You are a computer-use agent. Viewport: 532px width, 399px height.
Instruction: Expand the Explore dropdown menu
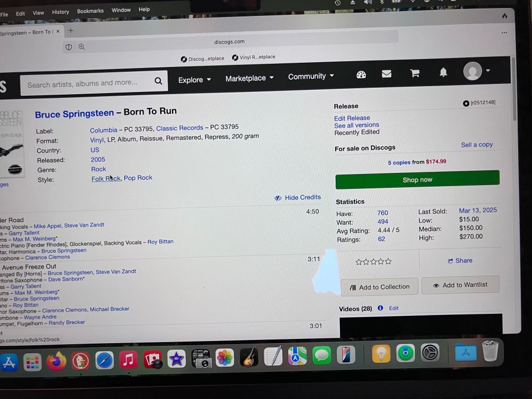[x=194, y=80]
